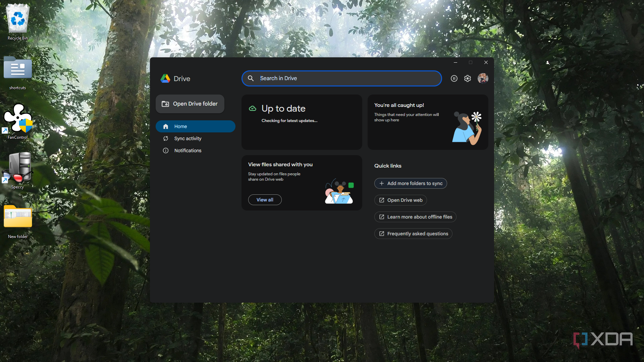
Task: Open the account profile avatar
Action: (483, 78)
